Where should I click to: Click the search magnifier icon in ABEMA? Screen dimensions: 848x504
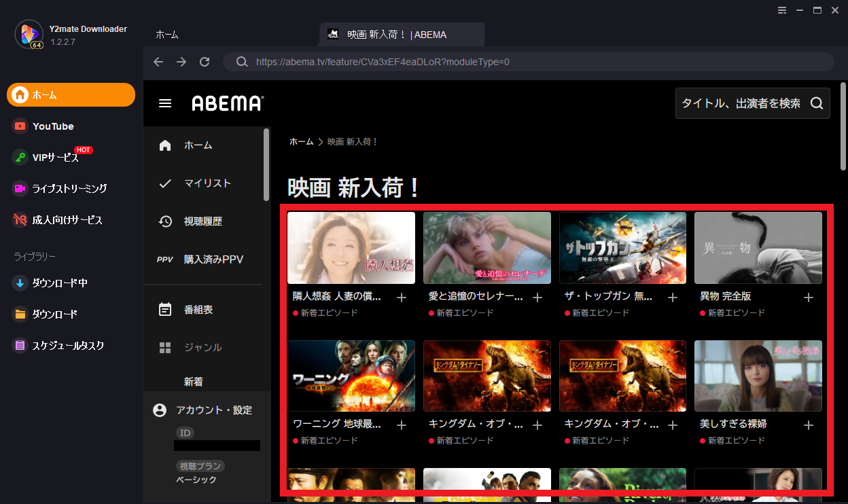tap(817, 103)
